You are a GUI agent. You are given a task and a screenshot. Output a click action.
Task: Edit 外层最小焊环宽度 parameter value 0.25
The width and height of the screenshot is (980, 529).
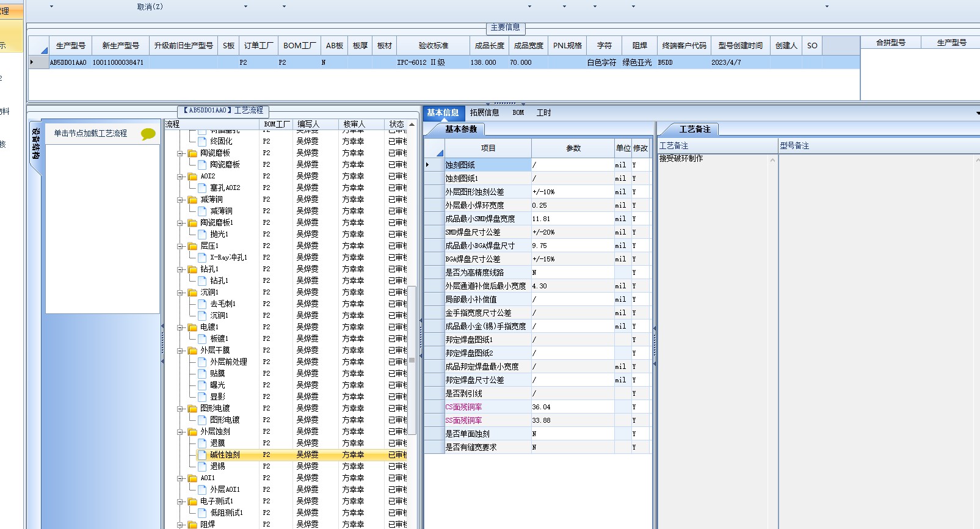573,205
